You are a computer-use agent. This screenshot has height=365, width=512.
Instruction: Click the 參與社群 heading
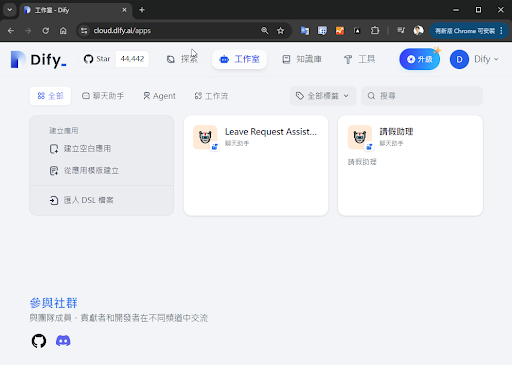(x=54, y=303)
